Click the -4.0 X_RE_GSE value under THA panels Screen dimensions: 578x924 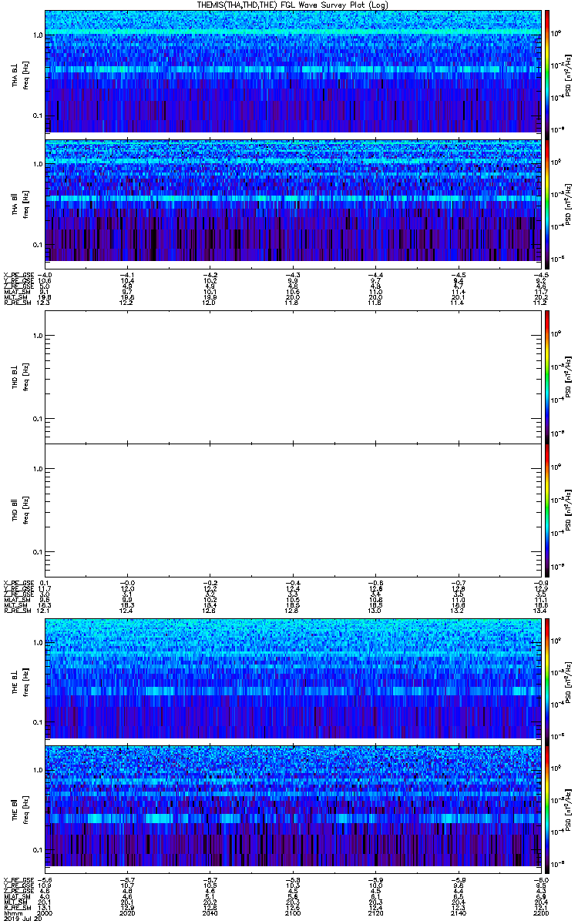[x=45, y=275]
